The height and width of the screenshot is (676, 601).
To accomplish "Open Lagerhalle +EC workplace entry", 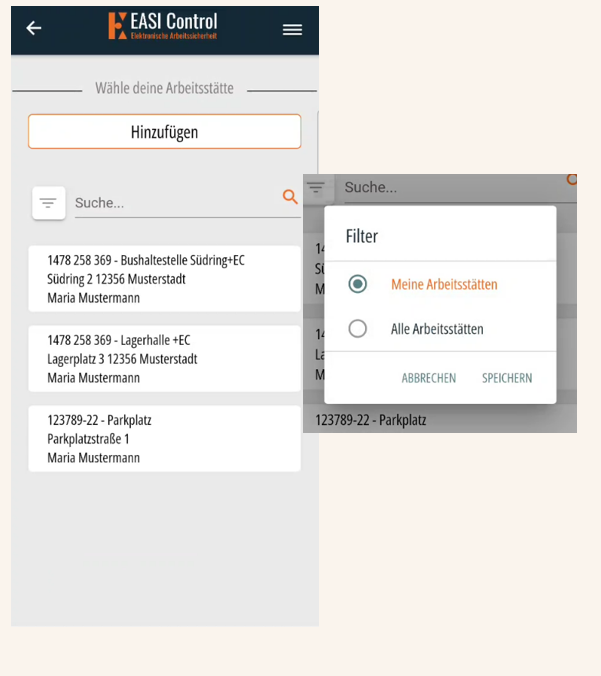I will point(164,359).
